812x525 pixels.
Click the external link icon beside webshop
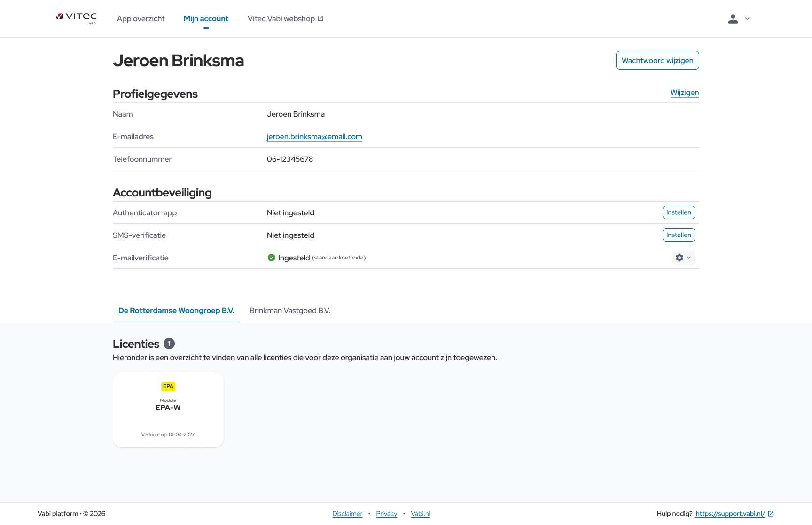pos(320,18)
